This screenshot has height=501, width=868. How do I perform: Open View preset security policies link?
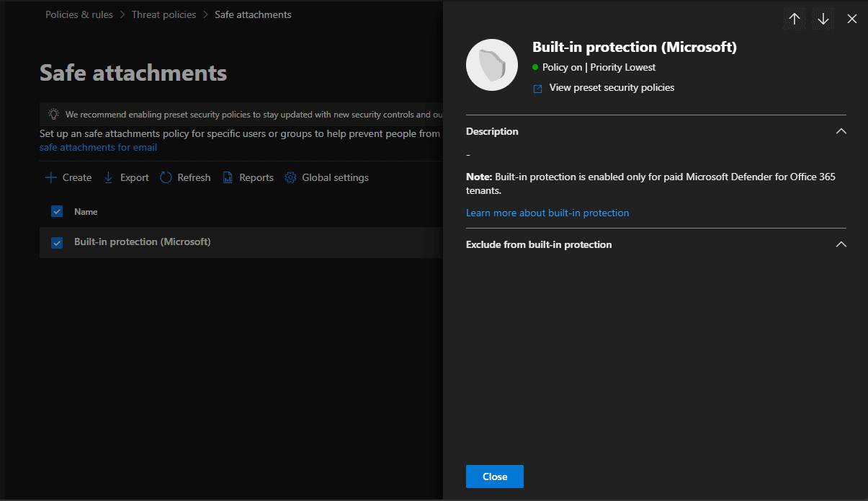click(x=612, y=87)
